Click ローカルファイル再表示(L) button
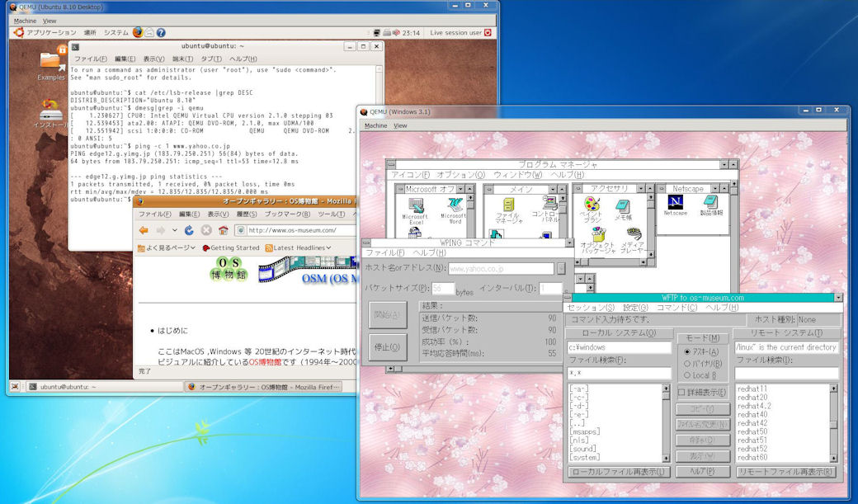The image size is (858, 504). 619,472
